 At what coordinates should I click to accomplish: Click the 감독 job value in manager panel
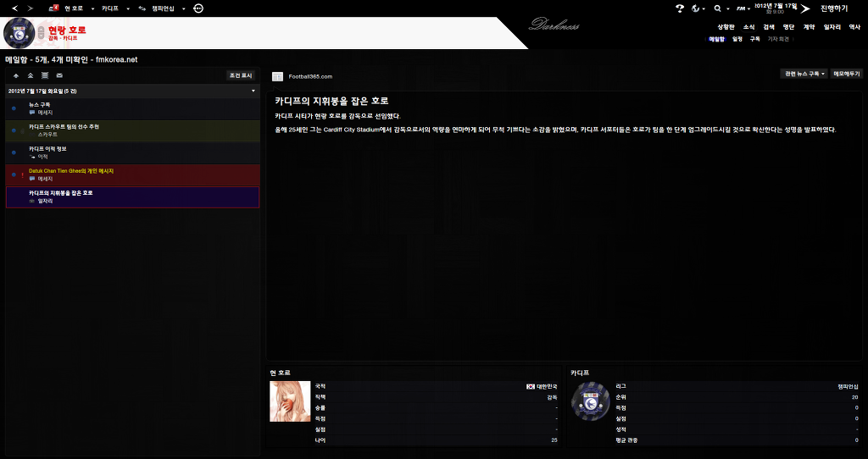(552, 397)
